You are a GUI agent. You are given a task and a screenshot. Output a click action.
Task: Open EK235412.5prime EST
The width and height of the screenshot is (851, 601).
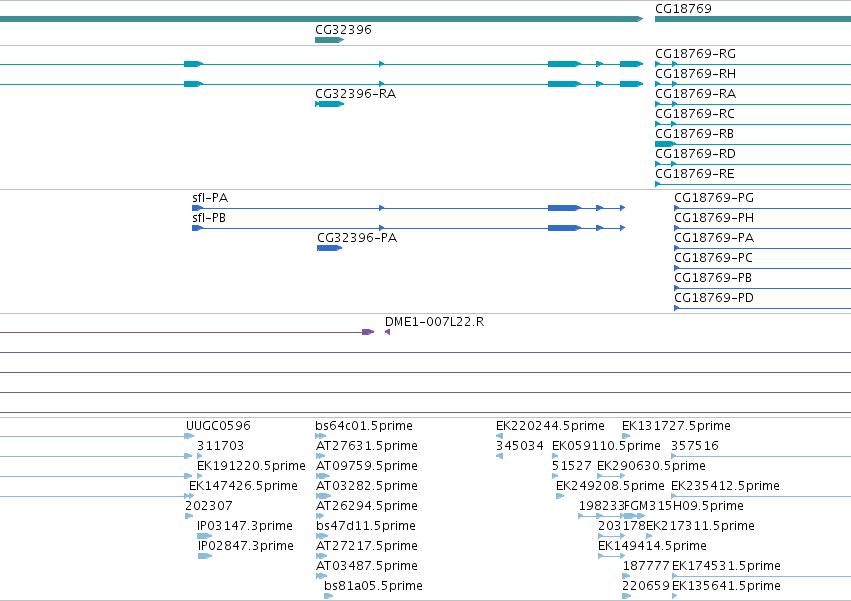coord(726,486)
